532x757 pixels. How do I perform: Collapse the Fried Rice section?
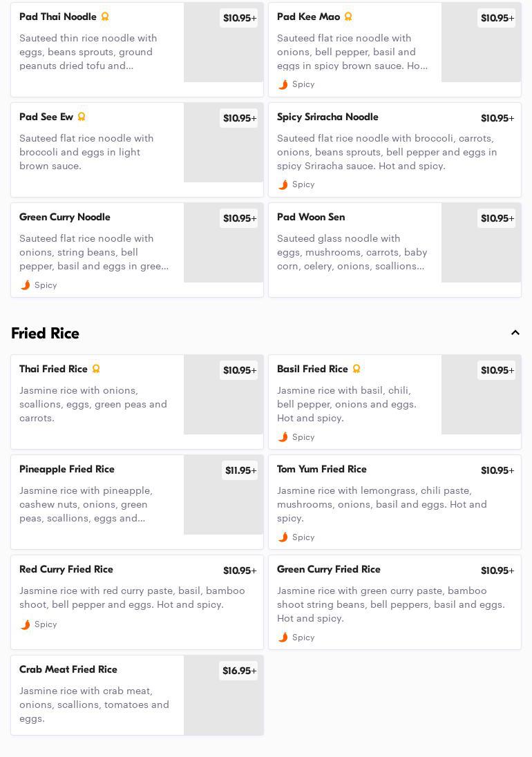pyautogui.click(x=515, y=333)
